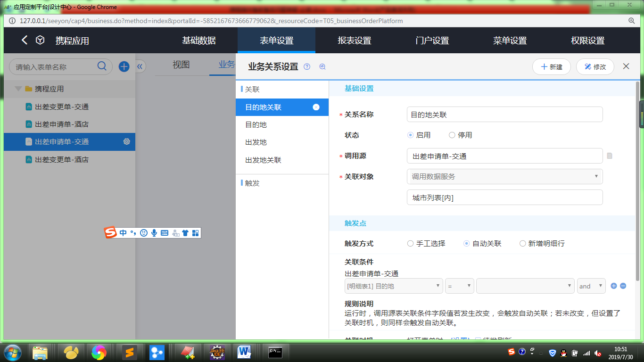This screenshot has height=362, width=644.
Task: Open the 关联对象 调用数据服务 dropdown
Action: click(504, 177)
